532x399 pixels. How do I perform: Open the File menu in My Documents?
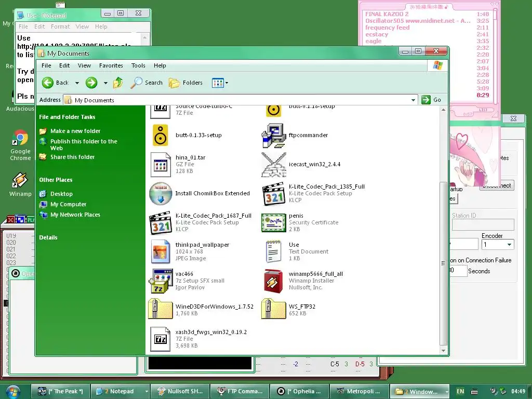click(x=46, y=65)
